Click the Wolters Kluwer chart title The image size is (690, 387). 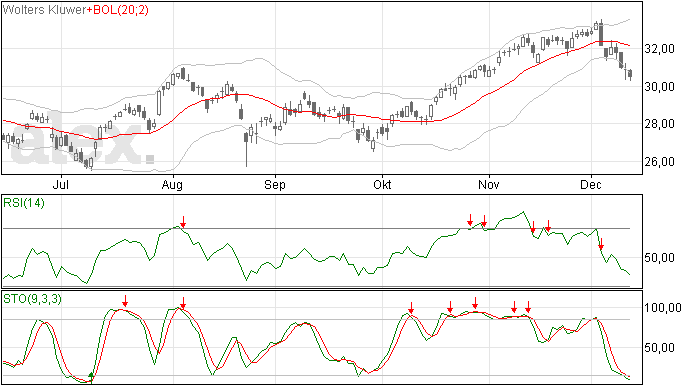(x=44, y=10)
